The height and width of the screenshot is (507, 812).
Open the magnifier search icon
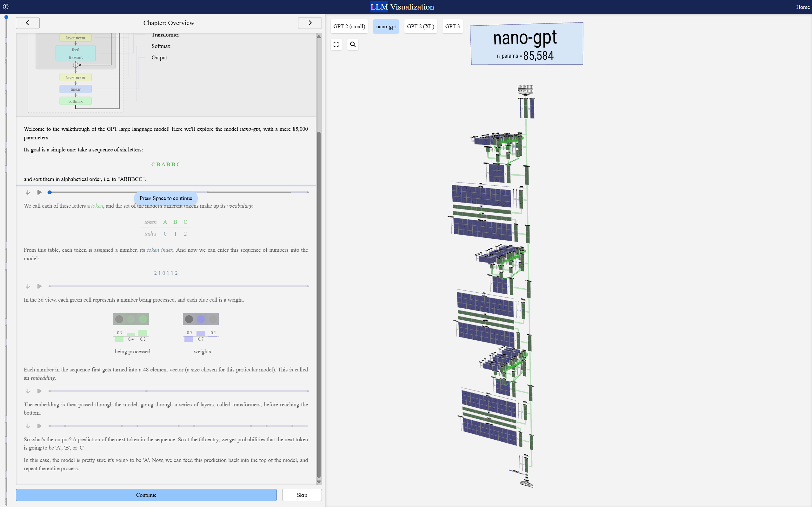[x=353, y=44]
